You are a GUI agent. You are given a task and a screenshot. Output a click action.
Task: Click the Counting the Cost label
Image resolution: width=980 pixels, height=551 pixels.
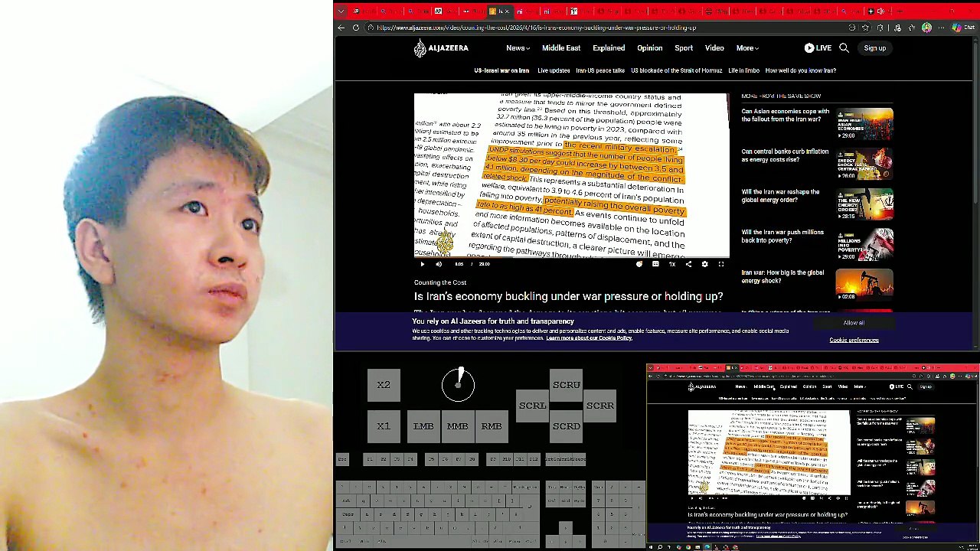pos(440,282)
